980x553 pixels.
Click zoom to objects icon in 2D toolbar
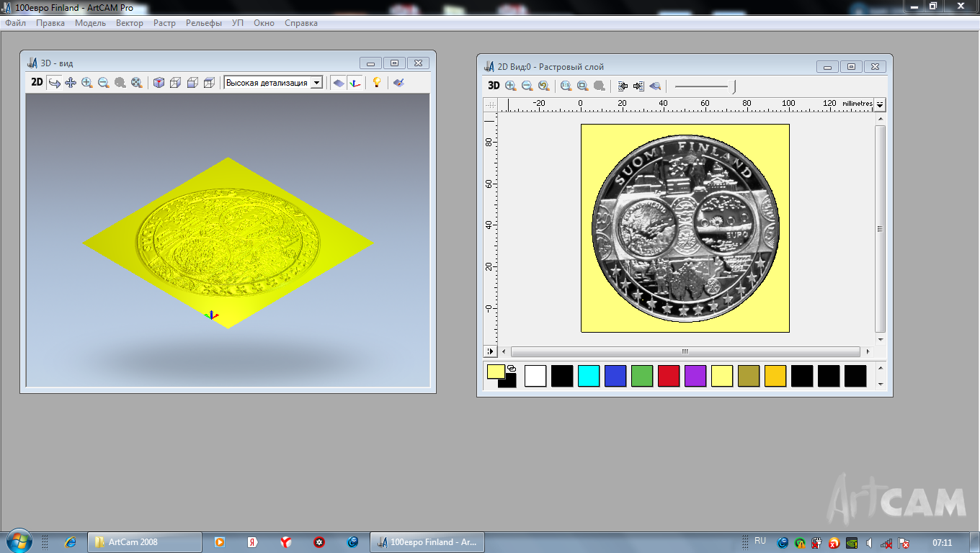click(x=583, y=86)
